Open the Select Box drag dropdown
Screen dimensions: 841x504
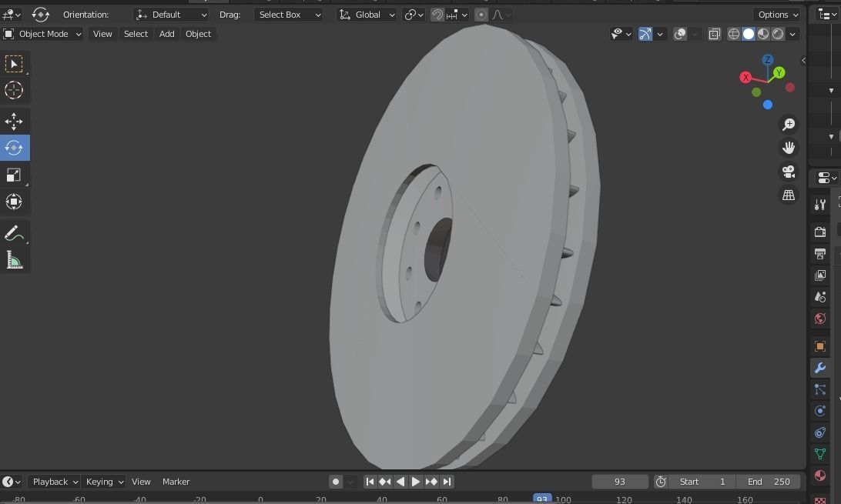[289, 15]
